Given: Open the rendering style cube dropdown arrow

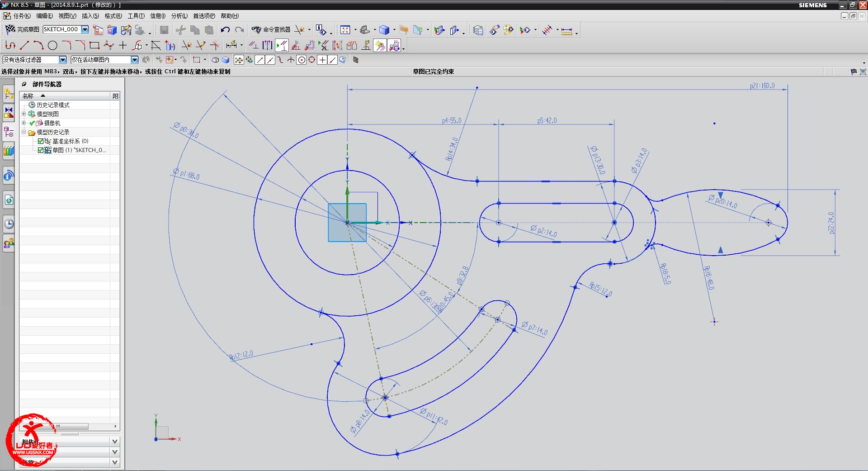Looking at the screenshot, I should click(x=394, y=30).
